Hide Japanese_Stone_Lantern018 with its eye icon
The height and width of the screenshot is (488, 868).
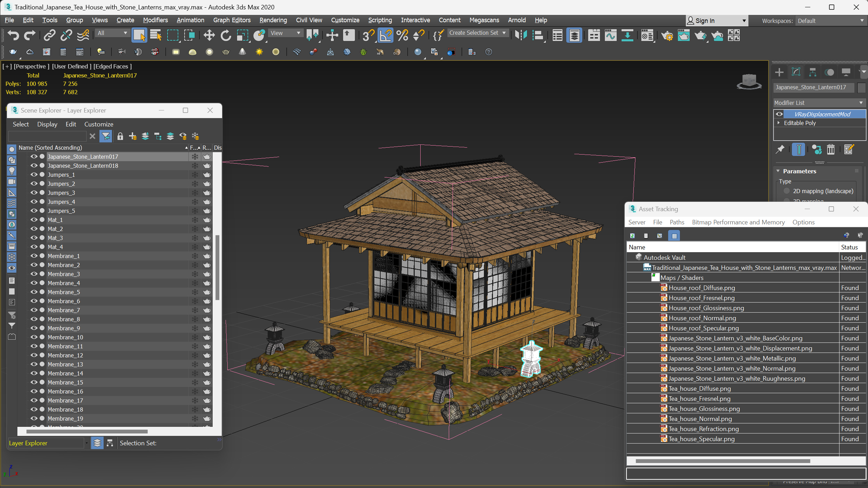pos(34,166)
